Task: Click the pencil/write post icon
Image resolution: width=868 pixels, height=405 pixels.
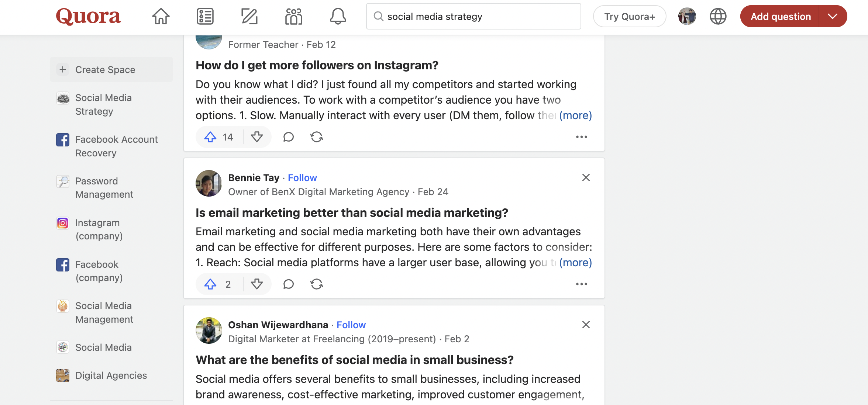Action: point(249,16)
